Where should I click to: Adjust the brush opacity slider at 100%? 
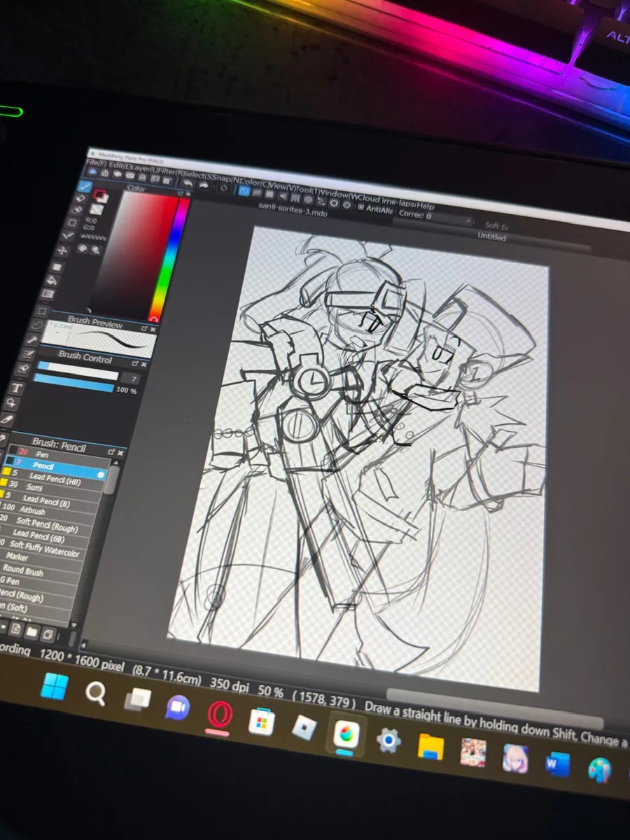(73, 383)
